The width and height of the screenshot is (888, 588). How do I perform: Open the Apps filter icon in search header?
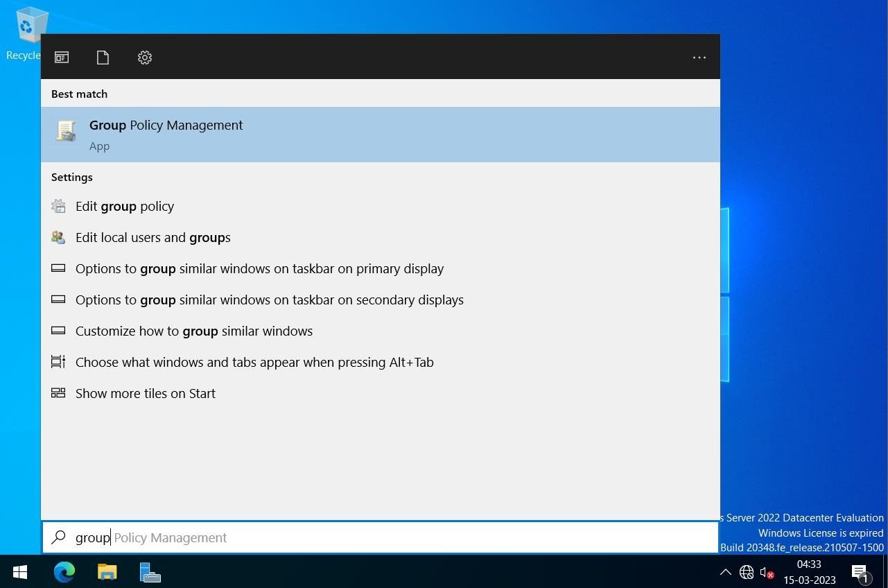[62, 58]
